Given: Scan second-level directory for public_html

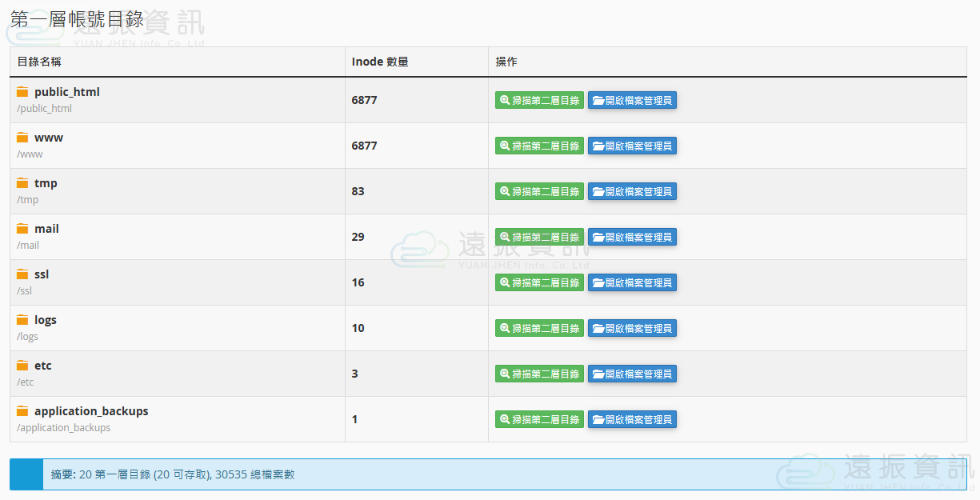Looking at the screenshot, I should click(x=539, y=100).
